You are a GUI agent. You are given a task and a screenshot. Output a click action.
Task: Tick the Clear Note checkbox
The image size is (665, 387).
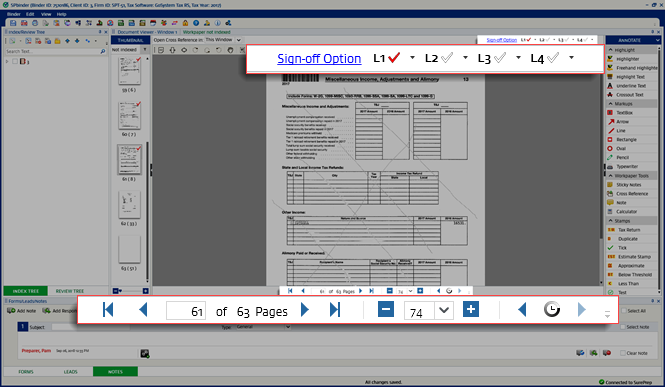point(623,353)
